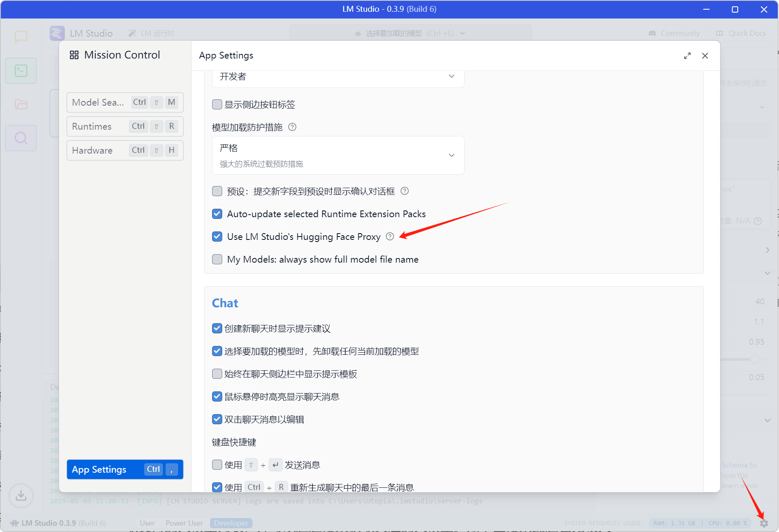Open the 严格 model guardrail dropdown
This screenshot has height=532, width=779.
(338, 155)
